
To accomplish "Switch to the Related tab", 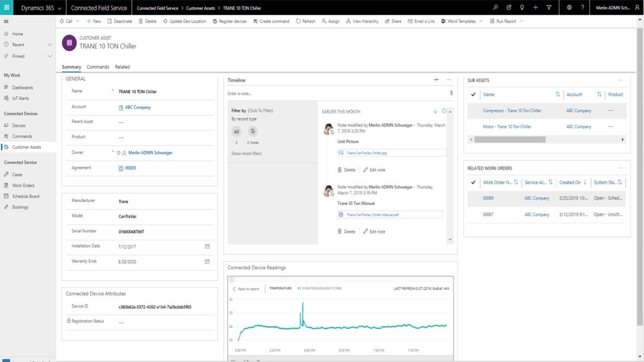I will pyautogui.click(x=122, y=67).
